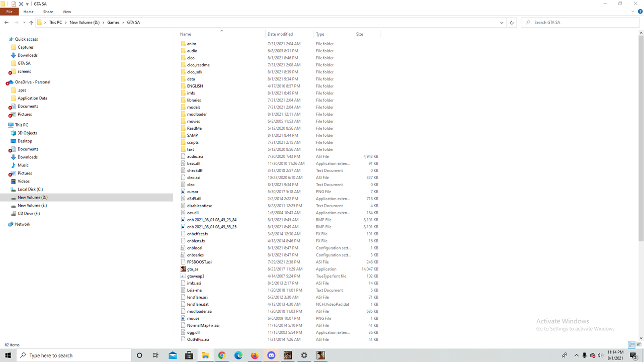Image resolution: width=644 pixels, height=362 pixels.
Task: Click the taskbar clock showing 11:14 PM
Action: pyautogui.click(x=616, y=355)
